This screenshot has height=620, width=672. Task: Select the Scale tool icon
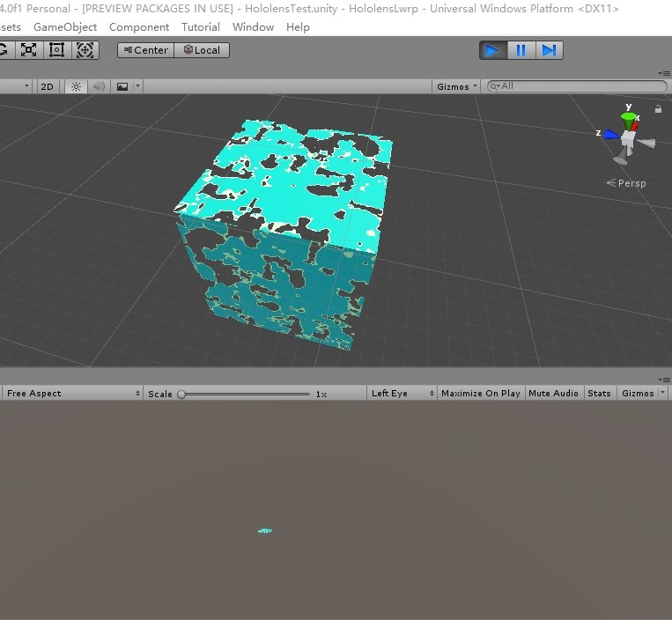tap(29, 50)
